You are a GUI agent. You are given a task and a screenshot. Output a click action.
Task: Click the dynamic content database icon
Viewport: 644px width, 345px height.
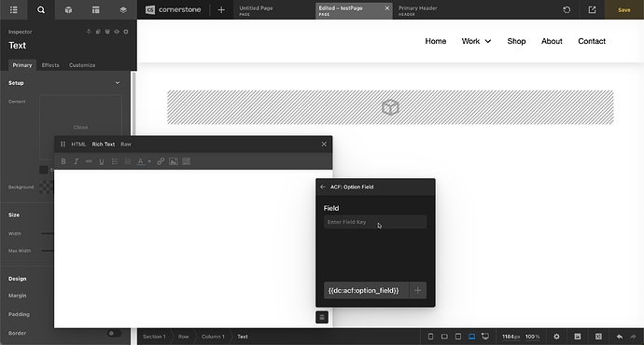322,317
